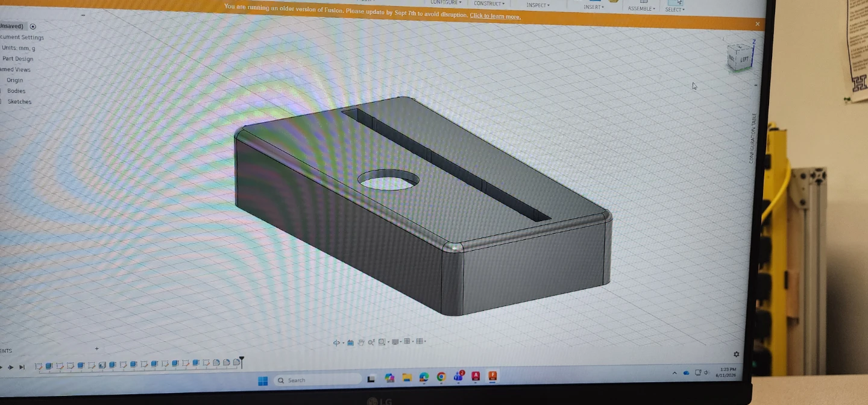Open the Orbit tool in navigation bar
The width and height of the screenshot is (868, 405).
point(336,342)
